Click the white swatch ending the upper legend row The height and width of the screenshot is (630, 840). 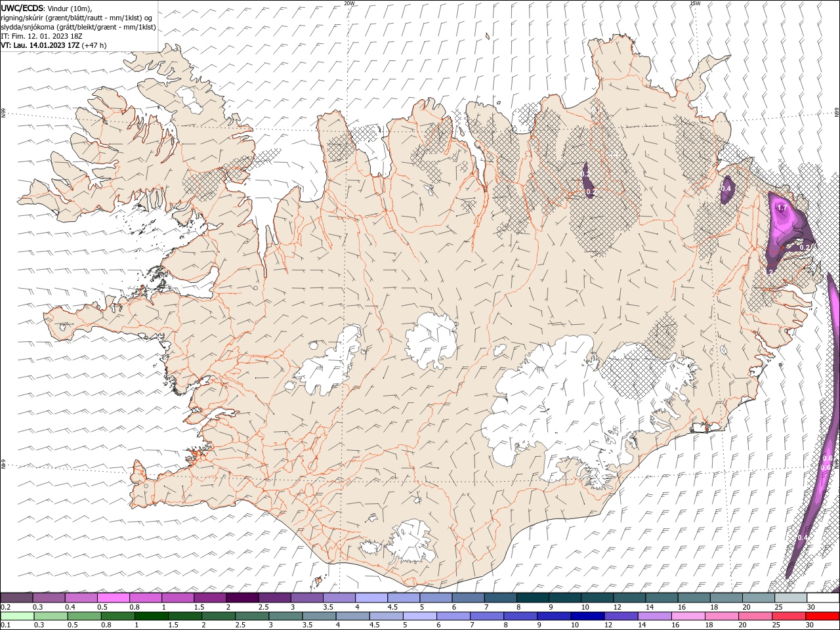(x=823, y=597)
